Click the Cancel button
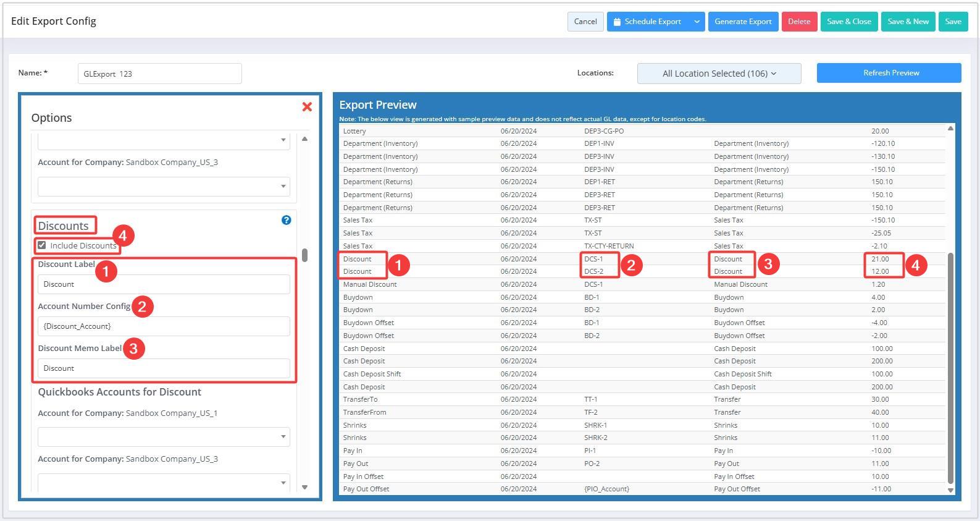This screenshot has height=521, width=980. click(x=585, y=22)
